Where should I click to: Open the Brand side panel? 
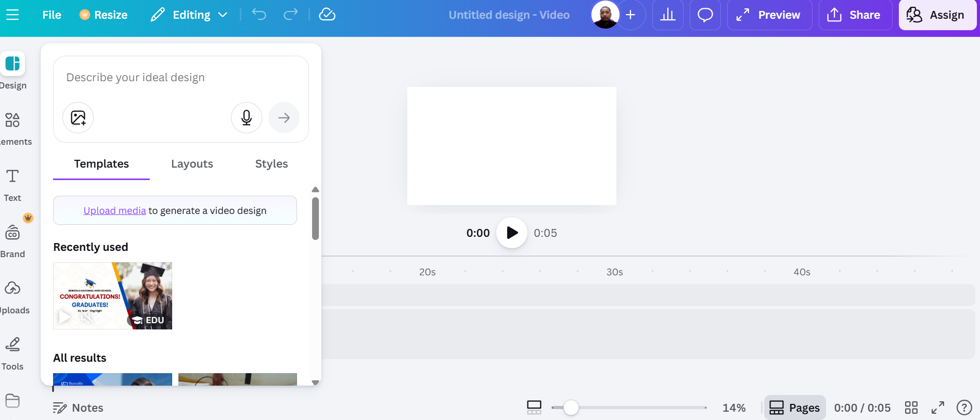(12, 241)
